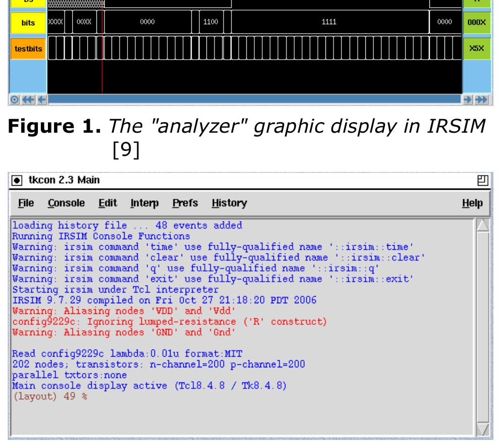504x445 pixels.
Task: Click the circular target icon in analyzer scrollbar
Action: tap(15, 100)
